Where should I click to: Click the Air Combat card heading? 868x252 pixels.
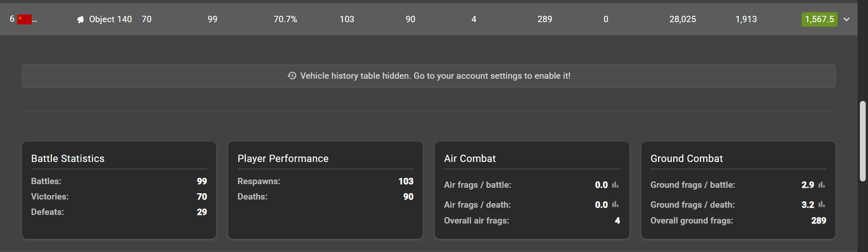click(x=470, y=158)
